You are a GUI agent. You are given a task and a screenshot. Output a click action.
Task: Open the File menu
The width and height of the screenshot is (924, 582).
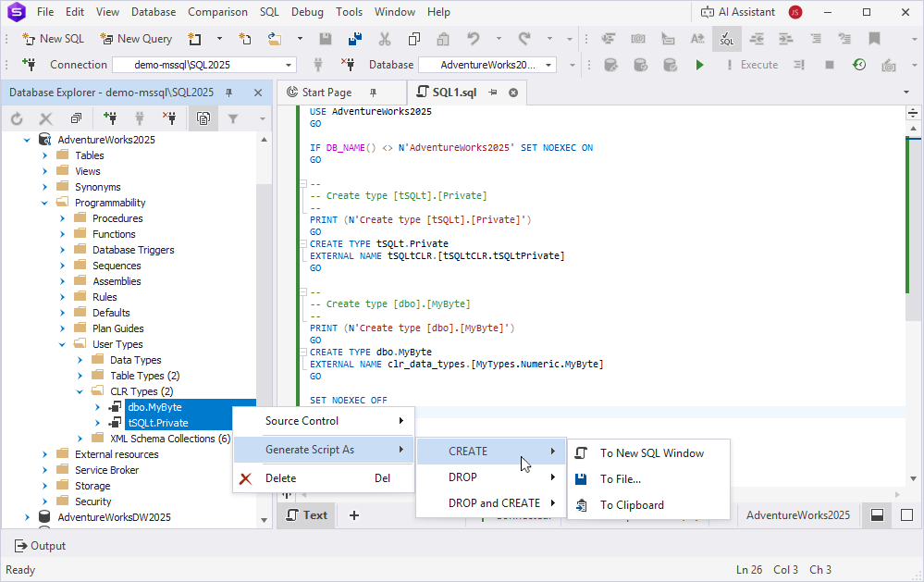pyautogui.click(x=44, y=12)
